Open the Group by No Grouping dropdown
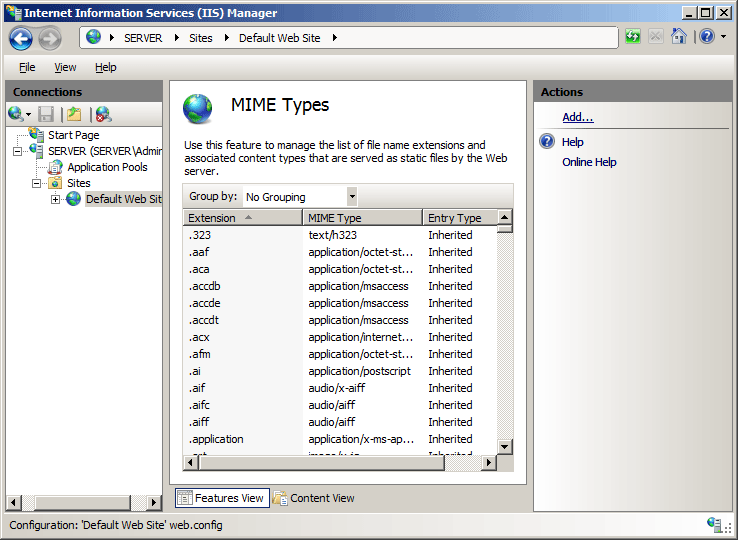Screen dimensions: 738x540 coord(352,197)
